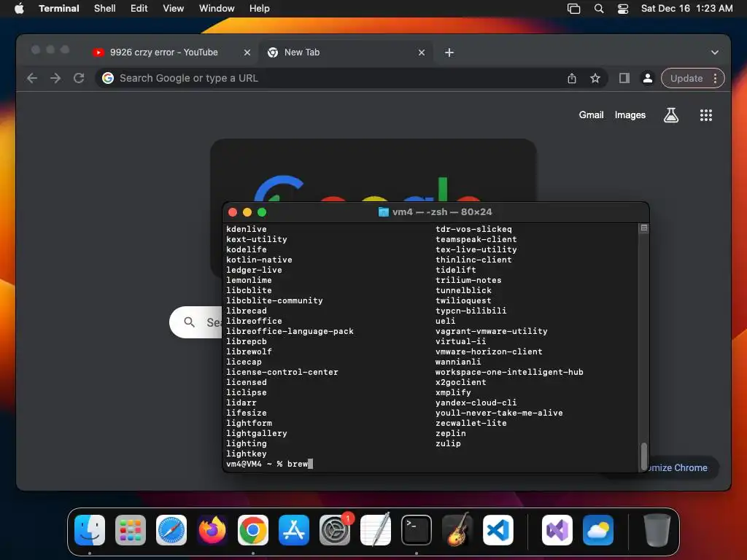Open Visual Studio purple Dock icon
The image size is (747, 560).
(x=557, y=530)
